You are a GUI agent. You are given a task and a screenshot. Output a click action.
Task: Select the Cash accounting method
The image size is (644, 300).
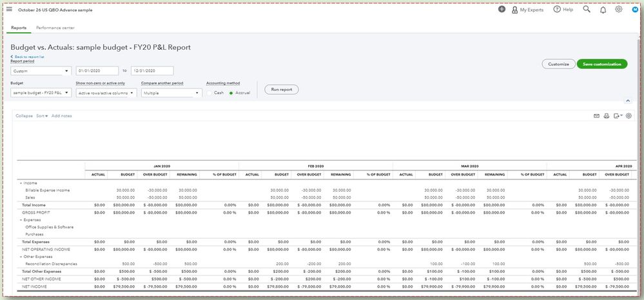(210, 93)
